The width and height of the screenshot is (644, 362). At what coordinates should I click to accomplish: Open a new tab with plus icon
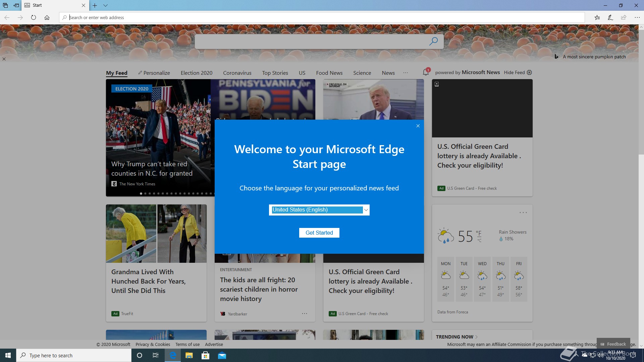(x=95, y=5)
